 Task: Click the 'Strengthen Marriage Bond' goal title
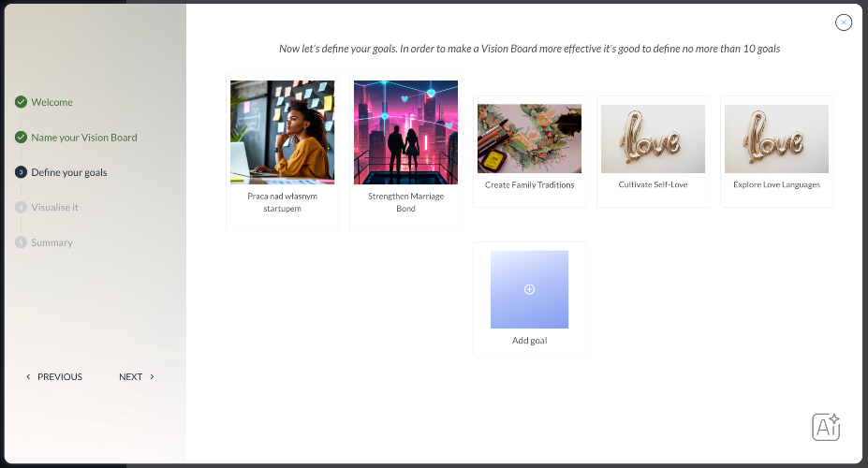405,202
